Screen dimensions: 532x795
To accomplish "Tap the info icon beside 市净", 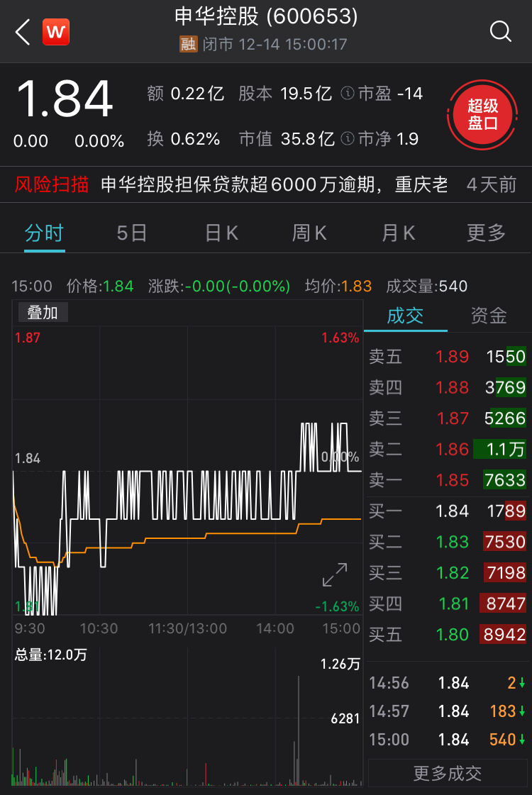I will 348,138.
